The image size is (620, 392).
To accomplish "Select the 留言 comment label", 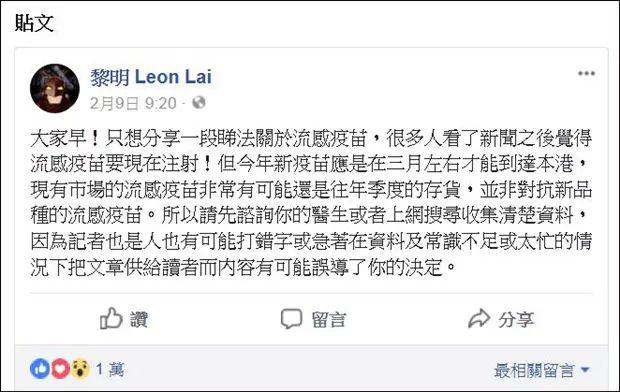I will click(329, 320).
